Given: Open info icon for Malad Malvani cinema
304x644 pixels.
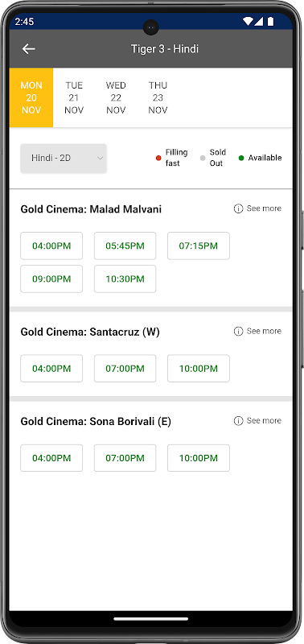Looking at the screenshot, I should click(x=238, y=208).
